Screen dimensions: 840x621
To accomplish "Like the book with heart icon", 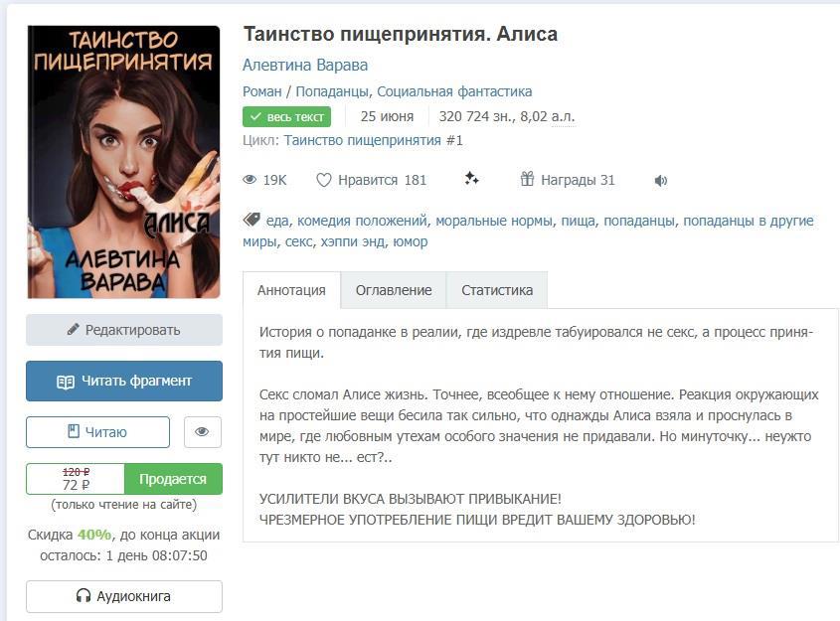I will click(x=323, y=180).
